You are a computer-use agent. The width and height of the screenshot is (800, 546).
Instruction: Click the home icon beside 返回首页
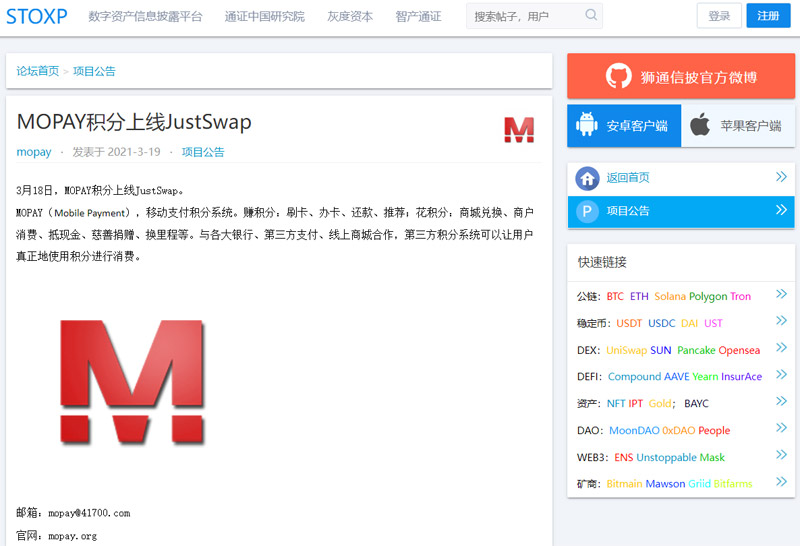[x=587, y=179]
